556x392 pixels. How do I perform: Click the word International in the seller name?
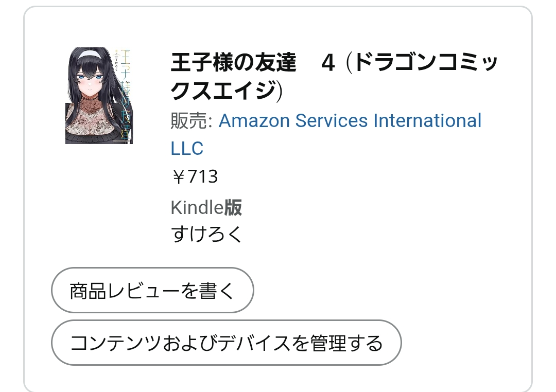click(427, 121)
